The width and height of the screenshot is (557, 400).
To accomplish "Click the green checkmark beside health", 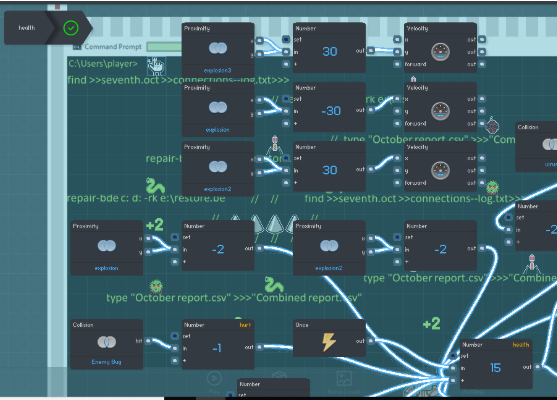I will (71, 28).
